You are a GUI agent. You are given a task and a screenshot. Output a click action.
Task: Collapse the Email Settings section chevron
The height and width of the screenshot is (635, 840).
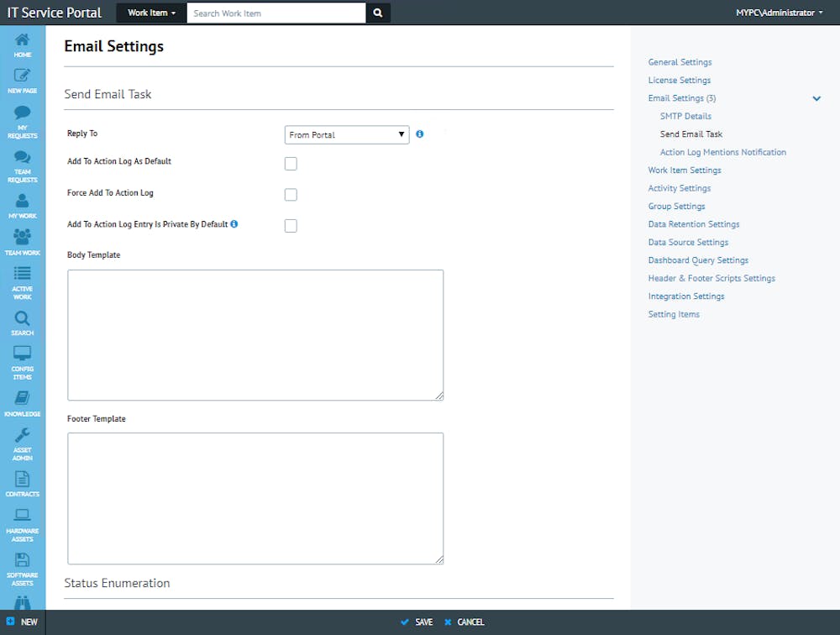click(x=816, y=98)
